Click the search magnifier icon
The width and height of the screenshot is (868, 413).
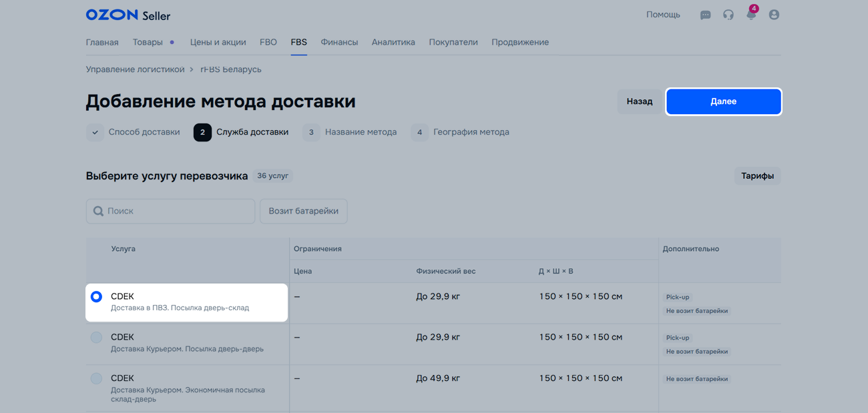[x=98, y=211]
